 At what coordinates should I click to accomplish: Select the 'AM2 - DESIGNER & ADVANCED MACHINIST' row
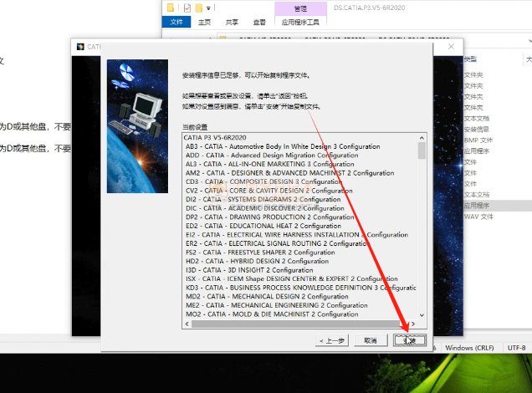coord(289,173)
